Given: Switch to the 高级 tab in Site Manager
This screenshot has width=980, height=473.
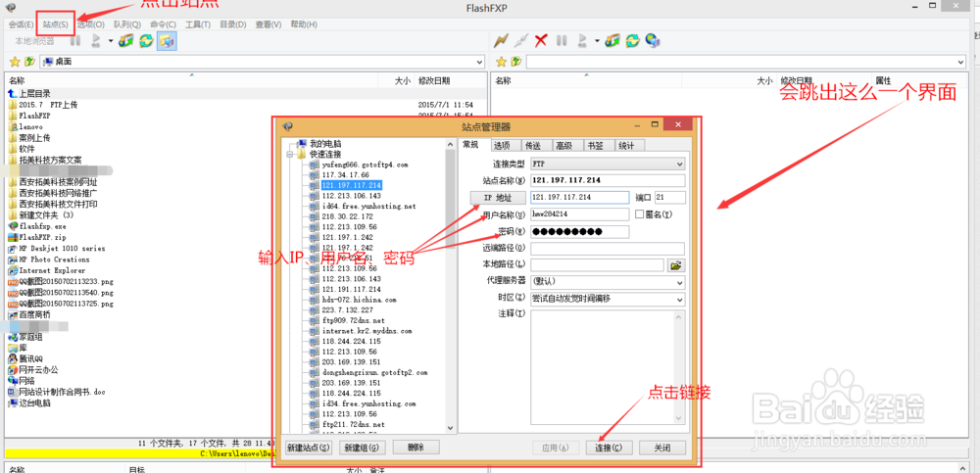Looking at the screenshot, I should pyautogui.click(x=566, y=145).
